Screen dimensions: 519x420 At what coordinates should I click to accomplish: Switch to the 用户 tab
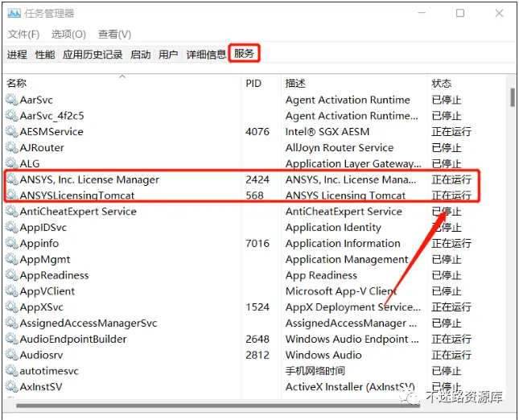click(168, 54)
